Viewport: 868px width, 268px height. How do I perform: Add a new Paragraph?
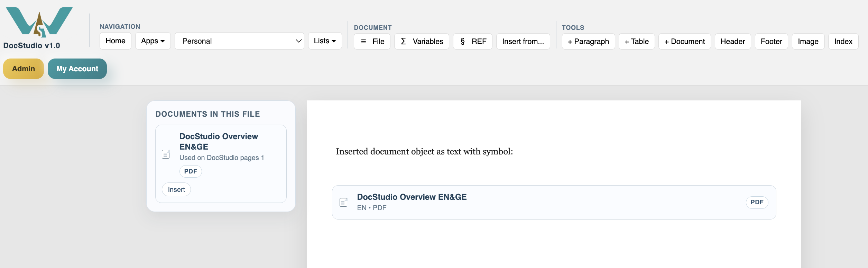coord(589,42)
